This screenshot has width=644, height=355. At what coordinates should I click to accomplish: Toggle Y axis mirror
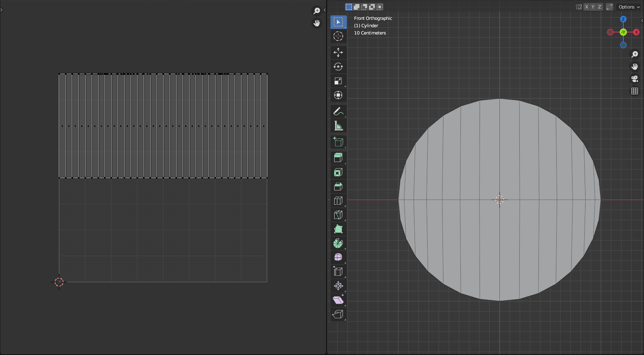click(x=593, y=7)
